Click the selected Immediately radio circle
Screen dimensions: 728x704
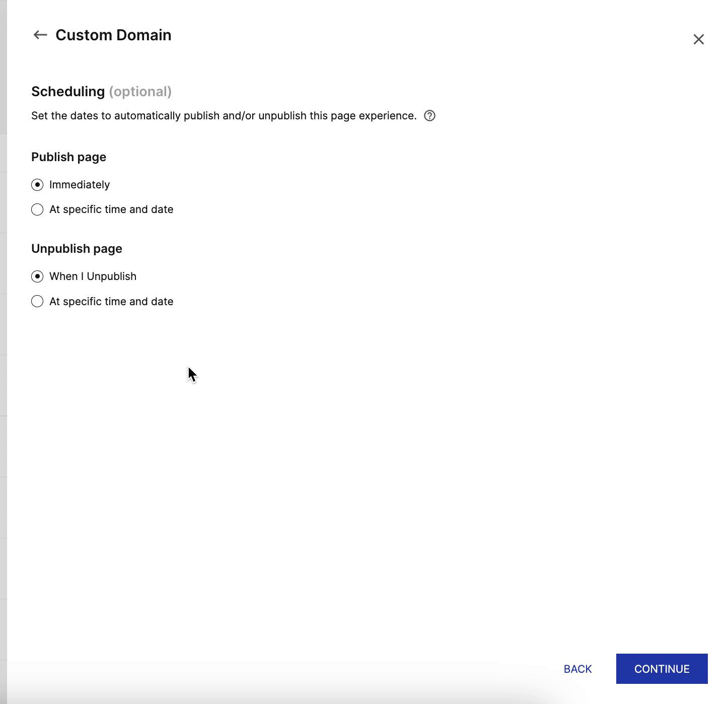pos(37,185)
